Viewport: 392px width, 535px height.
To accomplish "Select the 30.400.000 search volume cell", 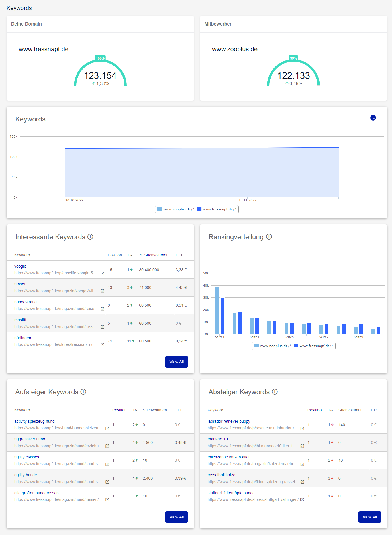I will pos(149,270).
